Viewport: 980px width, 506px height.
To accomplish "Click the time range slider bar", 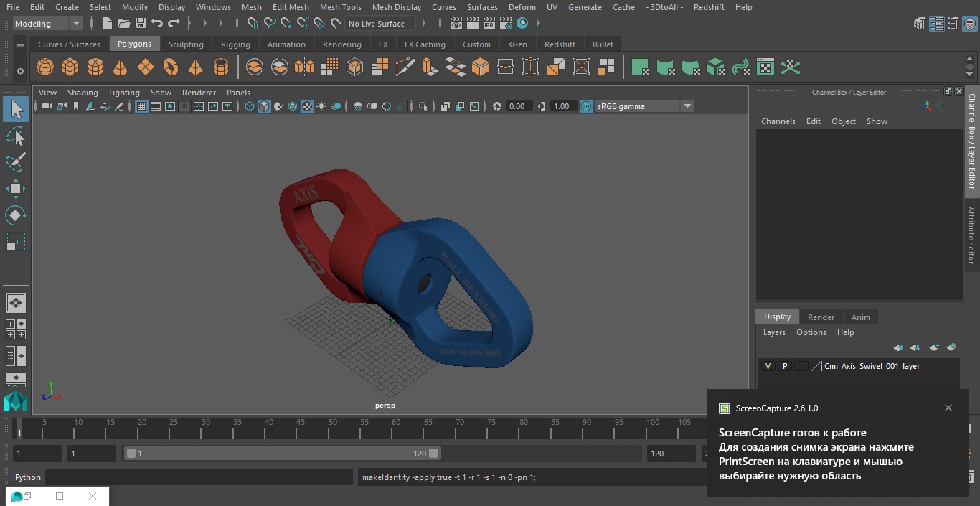I will pyautogui.click(x=282, y=454).
